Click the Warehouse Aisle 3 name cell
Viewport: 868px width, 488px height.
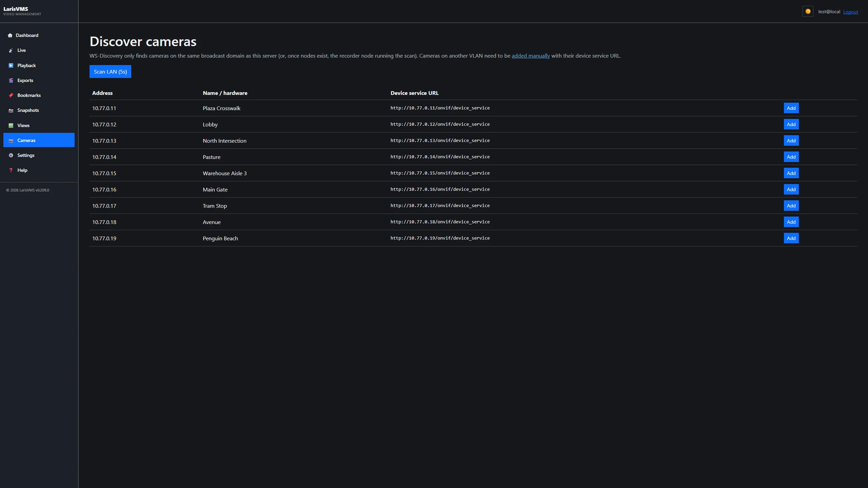(x=225, y=173)
